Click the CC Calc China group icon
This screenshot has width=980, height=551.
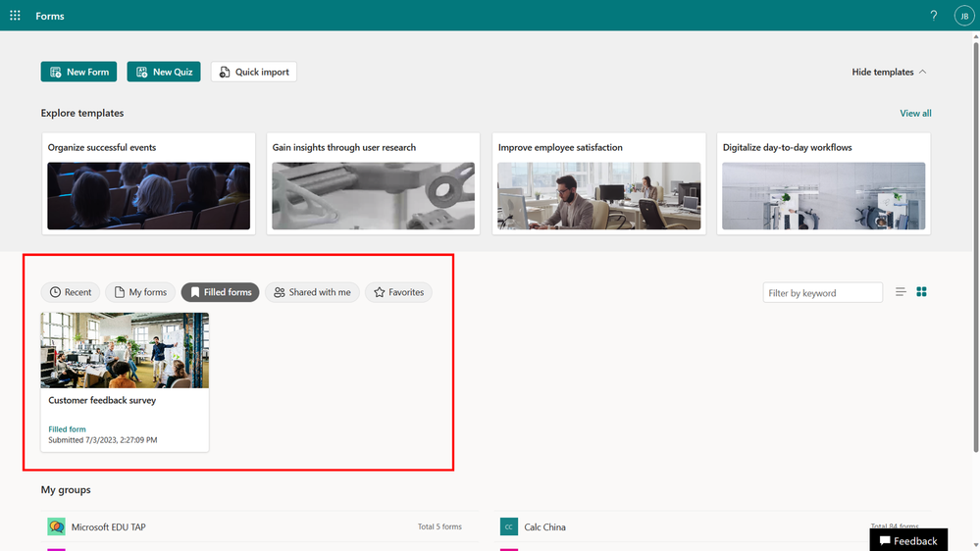pos(509,526)
